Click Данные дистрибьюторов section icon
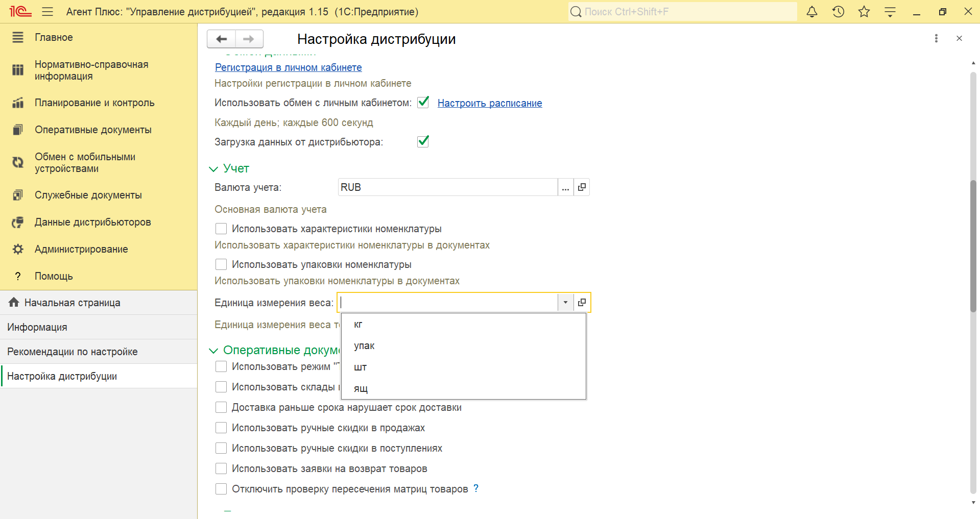Viewport: 980px width, 519px height. [x=18, y=222]
